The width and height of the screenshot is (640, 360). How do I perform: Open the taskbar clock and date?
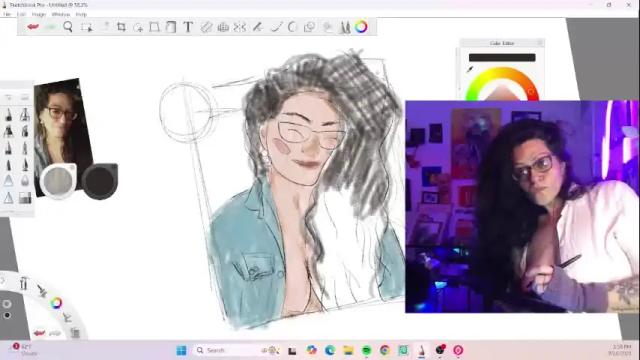620,350
